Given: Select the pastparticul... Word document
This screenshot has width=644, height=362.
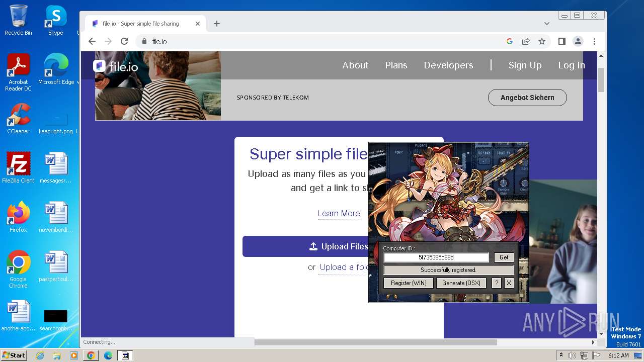Looking at the screenshot, I should [x=56, y=266].
